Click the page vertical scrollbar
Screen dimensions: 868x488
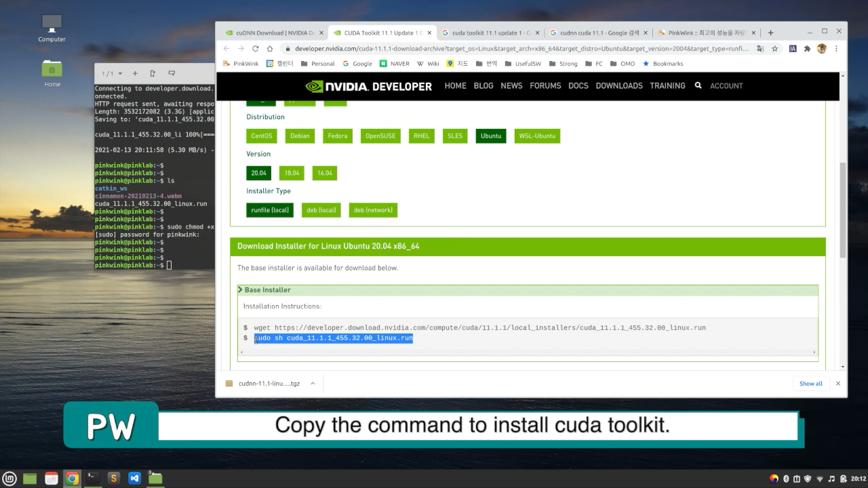843,210
